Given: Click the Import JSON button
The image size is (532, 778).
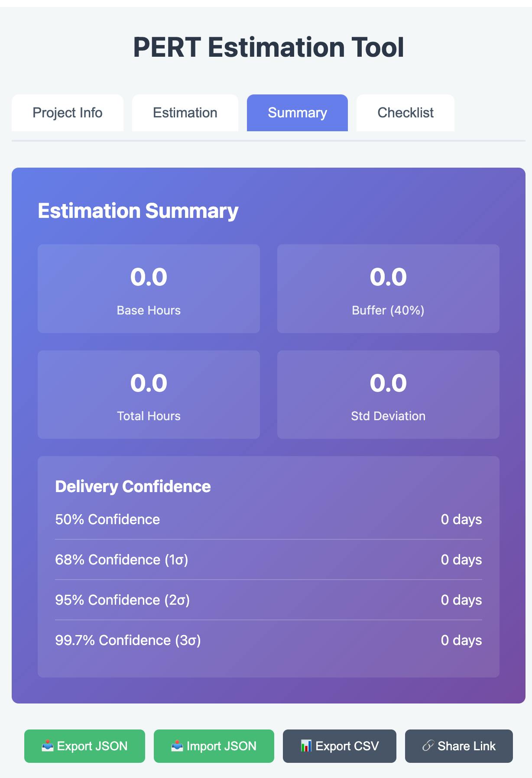Looking at the screenshot, I should (214, 746).
